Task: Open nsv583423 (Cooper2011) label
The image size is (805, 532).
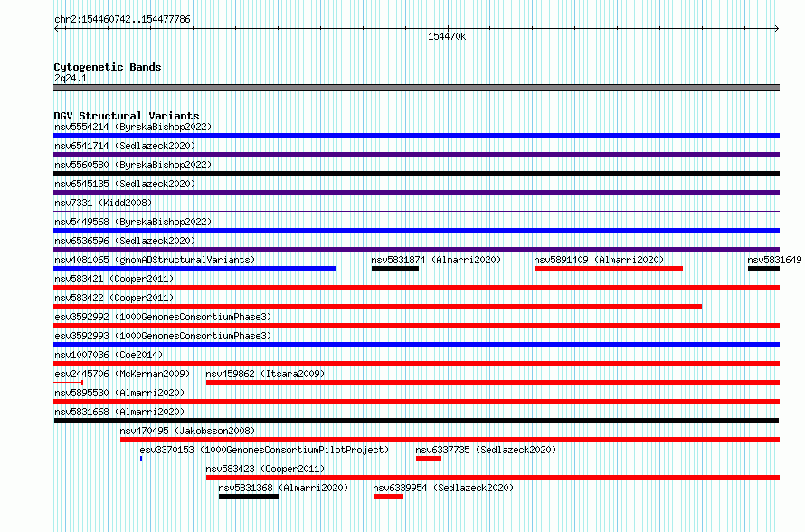Action: coord(265,469)
